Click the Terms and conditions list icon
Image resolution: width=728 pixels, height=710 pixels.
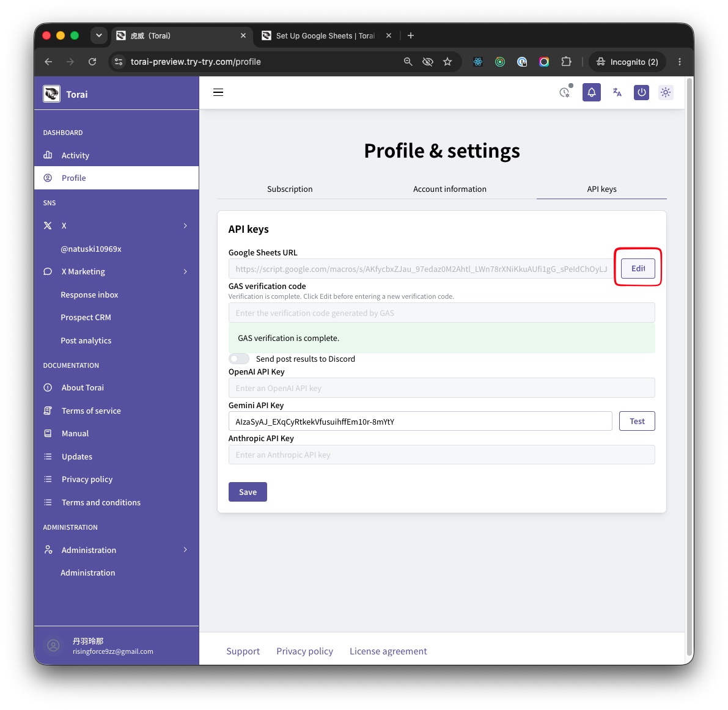coord(48,503)
